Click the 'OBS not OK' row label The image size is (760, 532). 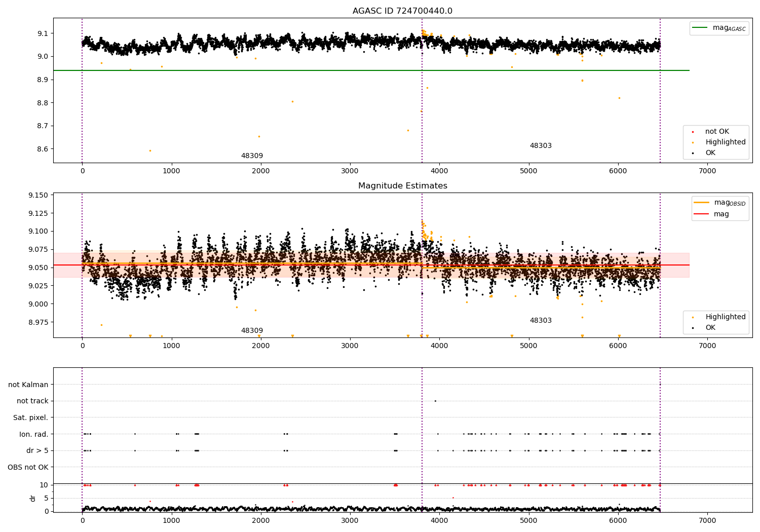[x=28, y=467]
